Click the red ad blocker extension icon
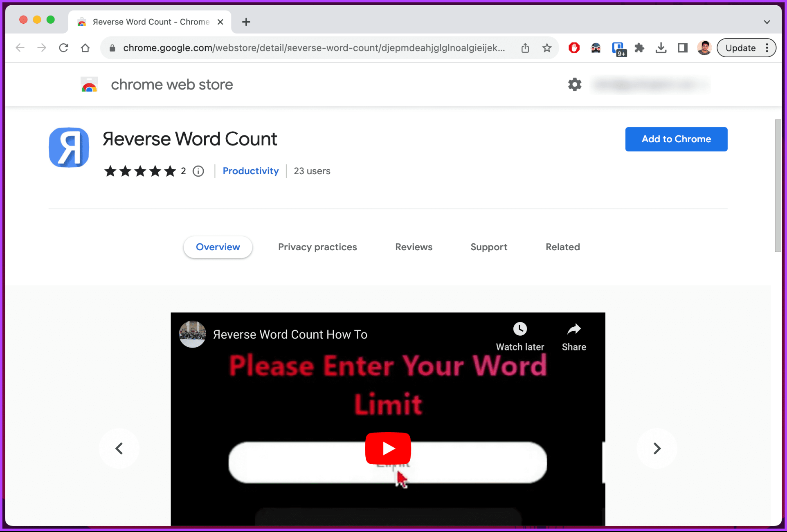This screenshot has height=532, width=787. (574, 48)
